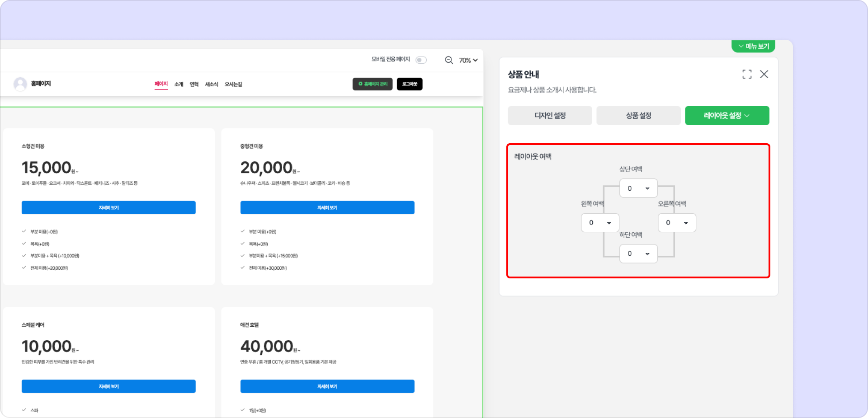Click the 40,000 price text
The image size is (868, 418).
click(267, 347)
